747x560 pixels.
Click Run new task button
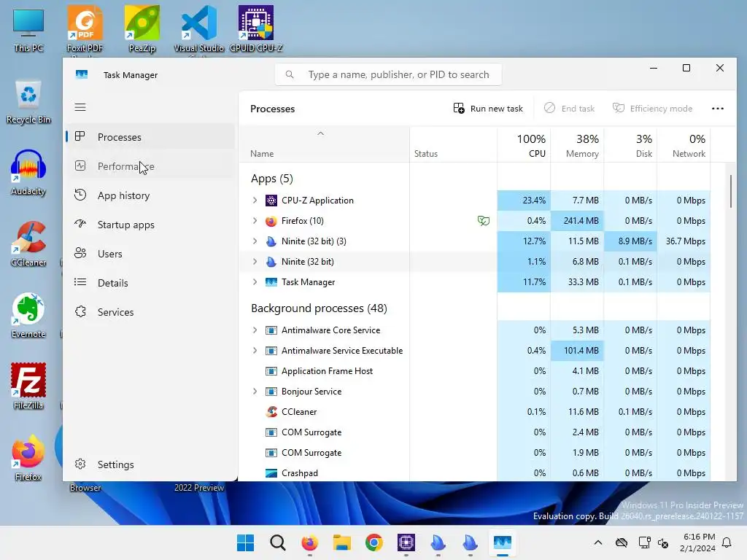pos(488,109)
